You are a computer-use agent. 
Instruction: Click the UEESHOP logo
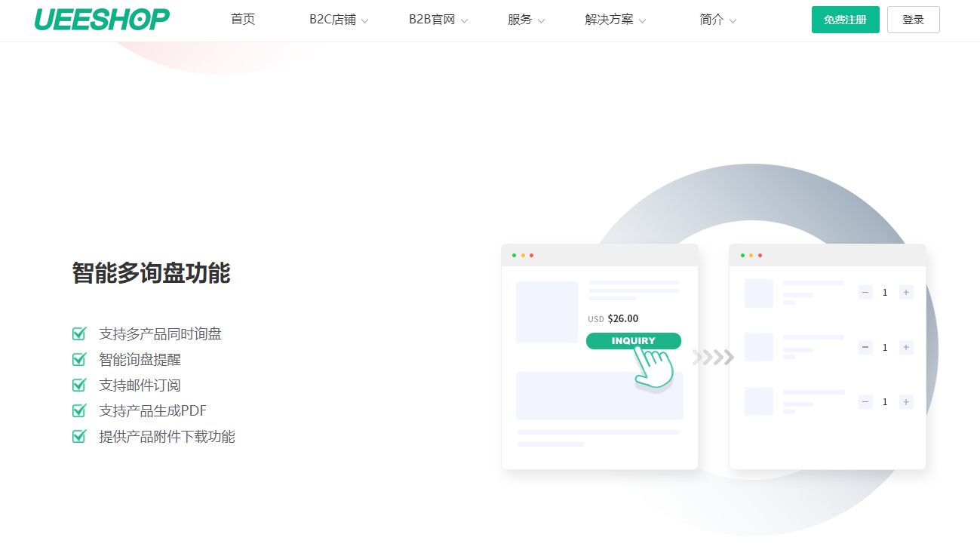102,19
